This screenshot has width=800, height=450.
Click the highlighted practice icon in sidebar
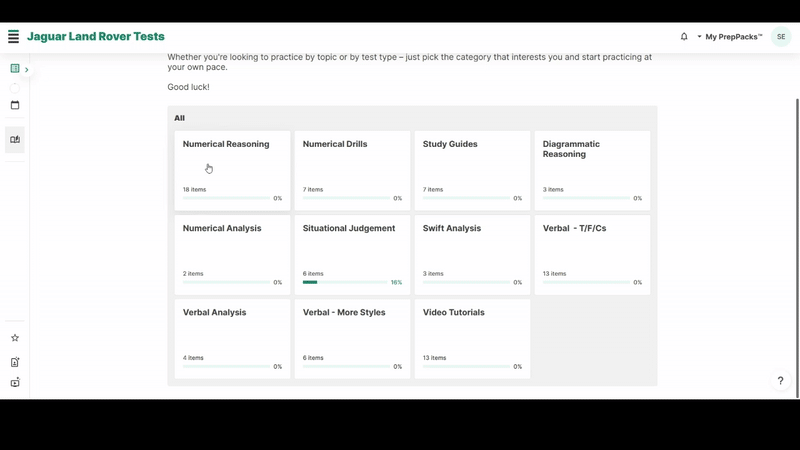point(15,140)
